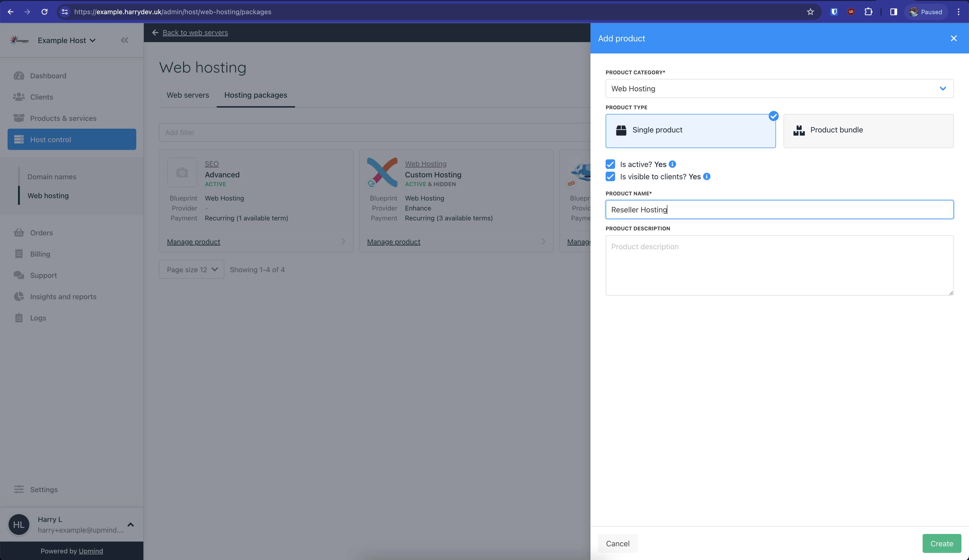
Task: Switch to the Hosting packages tab
Action: click(x=256, y=95)
